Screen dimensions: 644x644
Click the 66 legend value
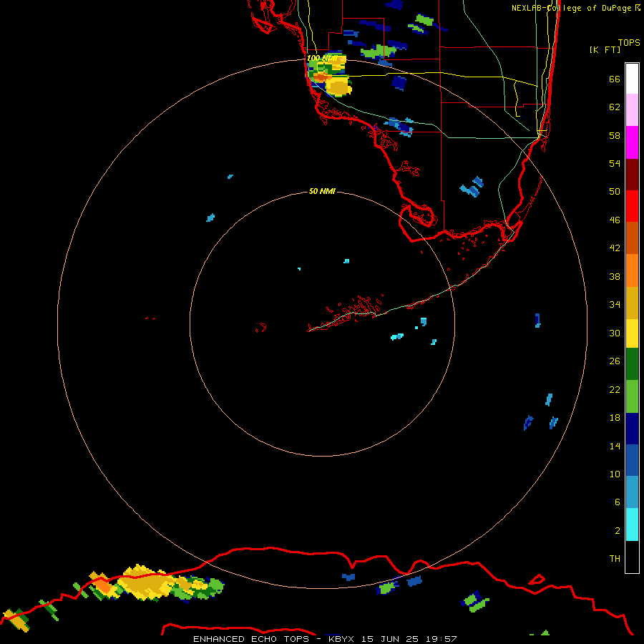tap(615, 79)
